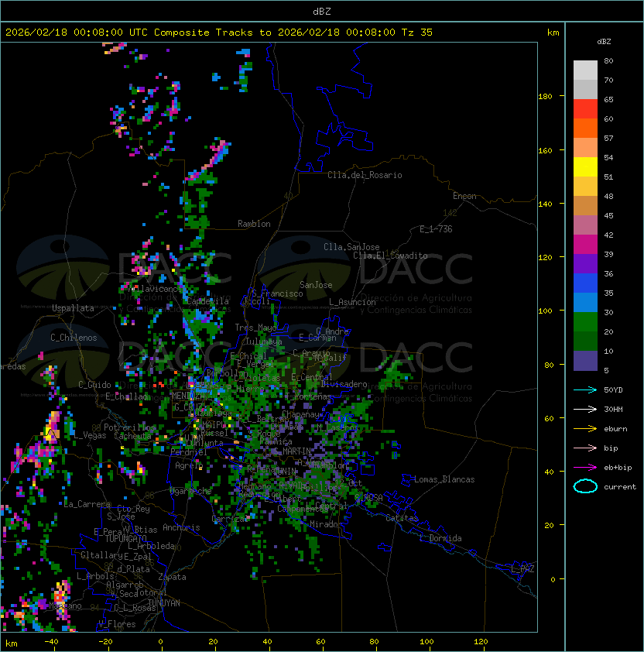The height and width of the screenshot is (652, 644).
Task: Click the magenta eb+bip arrow icon
Action: [585, 468]
